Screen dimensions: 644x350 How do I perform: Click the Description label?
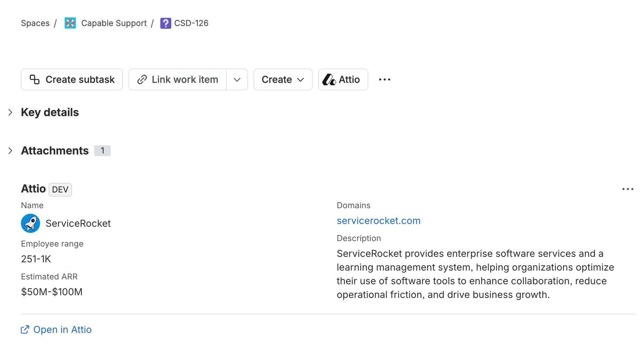359,238
